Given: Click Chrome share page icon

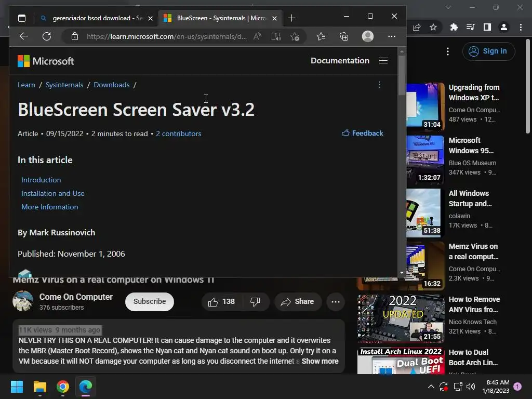Looking at the screenshot, I should pyautogui.click(x=417, y=27).
